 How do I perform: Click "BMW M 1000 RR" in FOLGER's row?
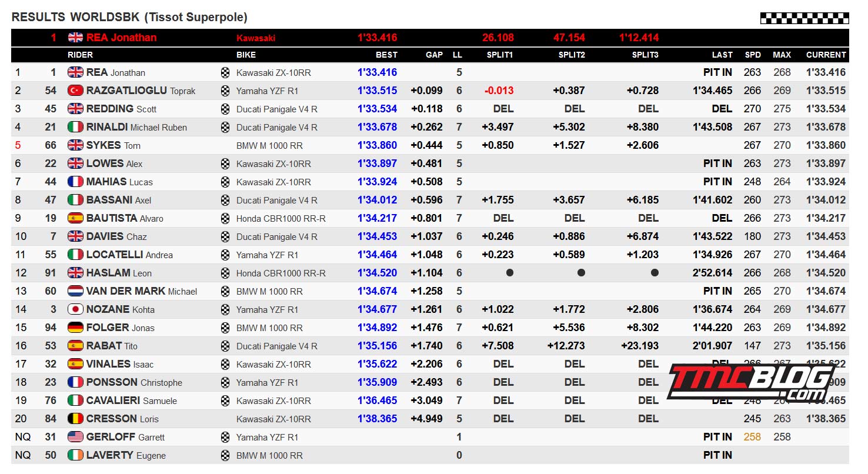(x=269, y=328)
